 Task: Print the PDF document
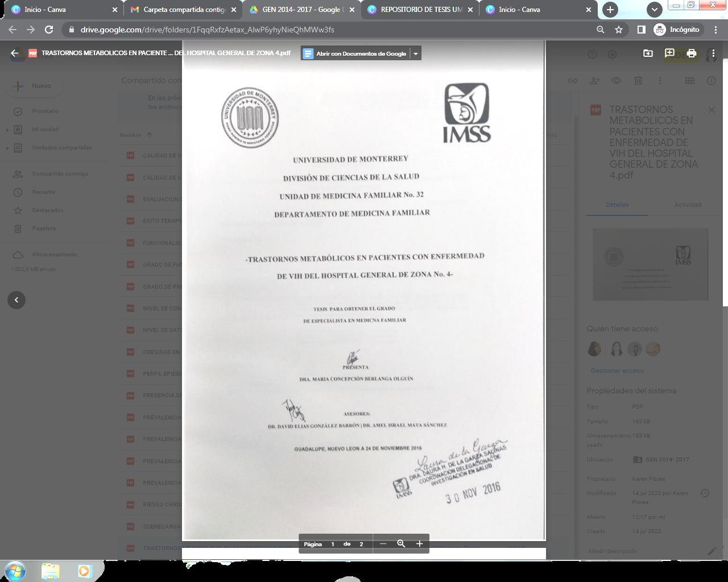click(692, 53)
